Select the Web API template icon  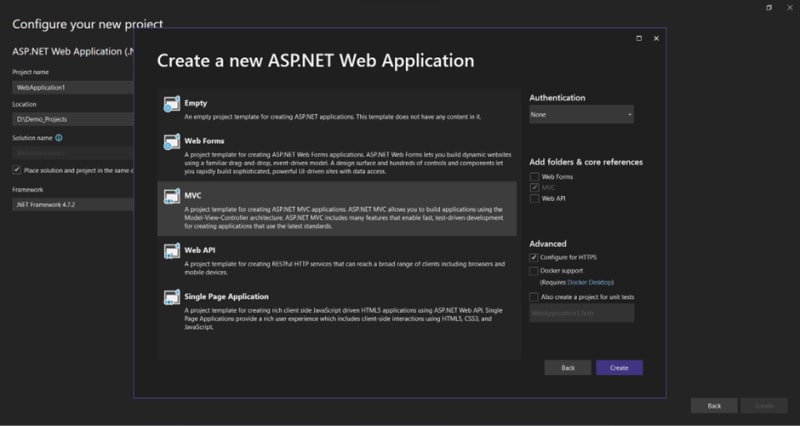171,251
